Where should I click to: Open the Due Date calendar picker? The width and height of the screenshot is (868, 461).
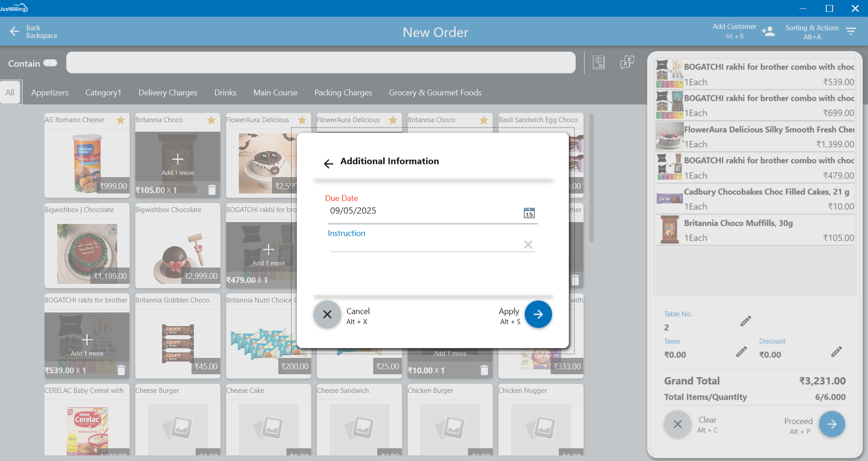coord(529,213)
